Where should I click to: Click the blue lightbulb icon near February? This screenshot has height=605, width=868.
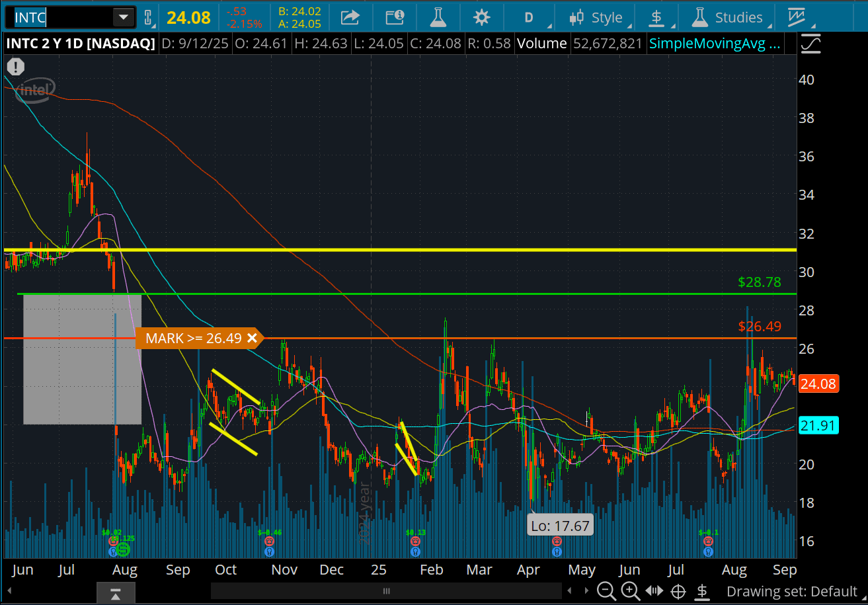coord(414,551)
